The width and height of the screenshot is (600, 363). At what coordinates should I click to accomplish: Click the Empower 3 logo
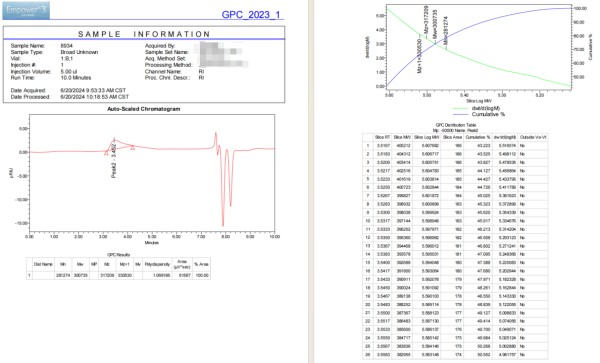(x=26, y=10)
